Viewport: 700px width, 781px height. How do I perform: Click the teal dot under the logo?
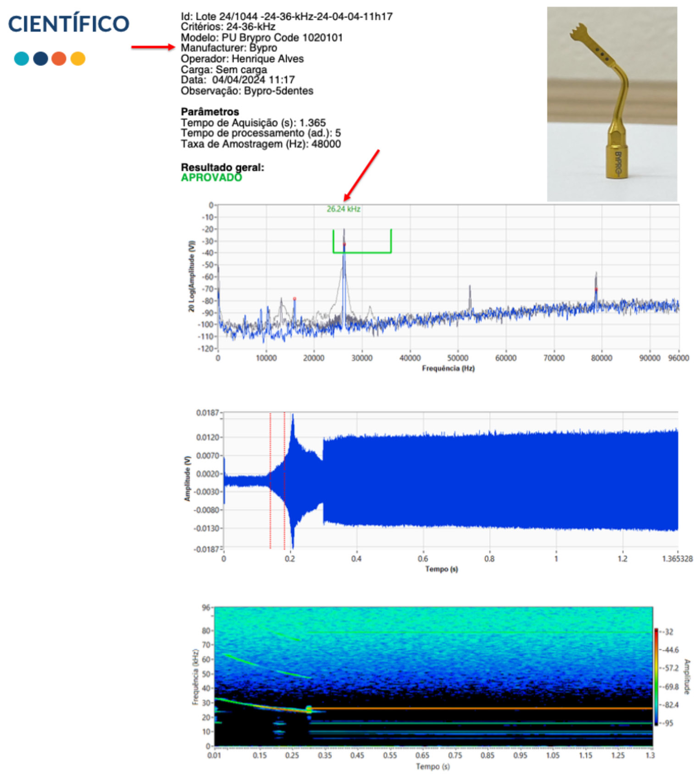(22, 59)
